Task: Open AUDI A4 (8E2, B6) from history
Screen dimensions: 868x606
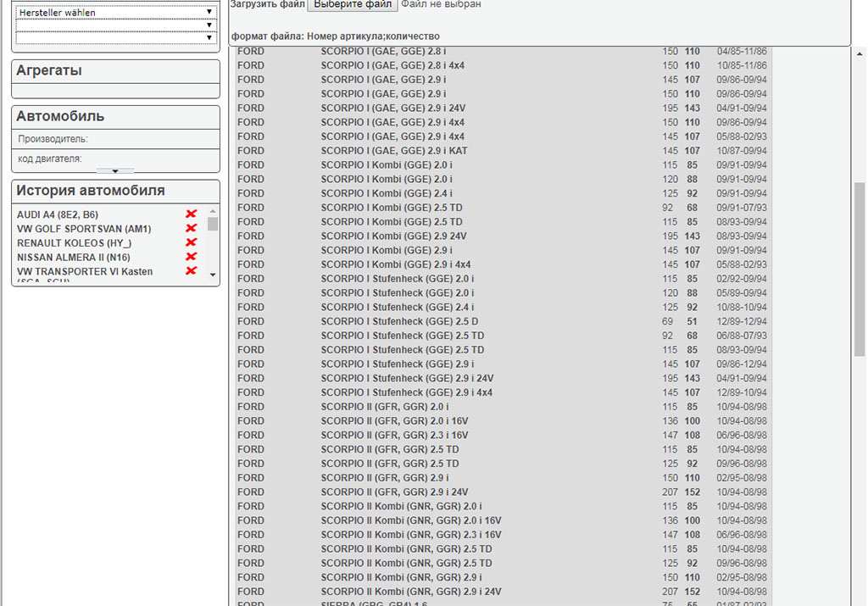Action: coord(58,215)
